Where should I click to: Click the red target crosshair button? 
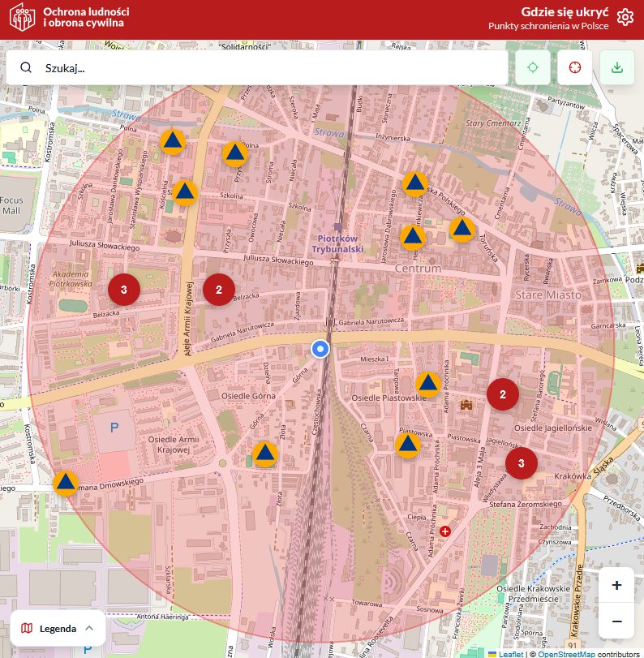coord(575,67)
